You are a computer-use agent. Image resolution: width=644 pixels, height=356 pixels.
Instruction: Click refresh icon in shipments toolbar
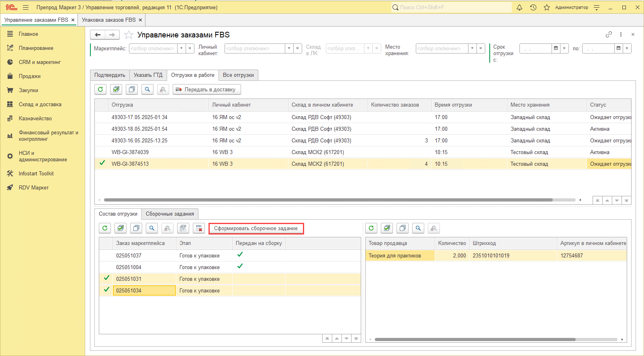tap(100, 89)
